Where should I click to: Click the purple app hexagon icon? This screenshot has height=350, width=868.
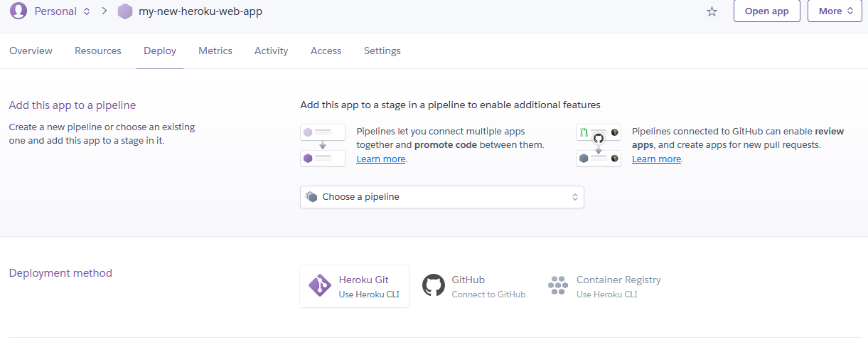pos(125,11)
